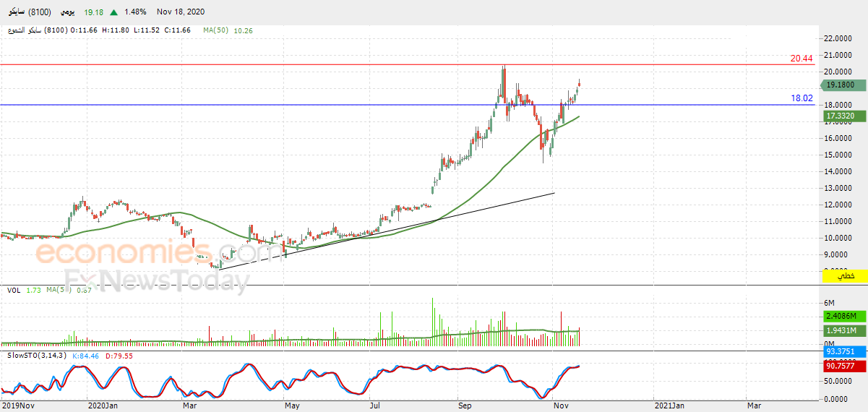
Task: Click the 1.9431M volume average tag
Action: 843,330
